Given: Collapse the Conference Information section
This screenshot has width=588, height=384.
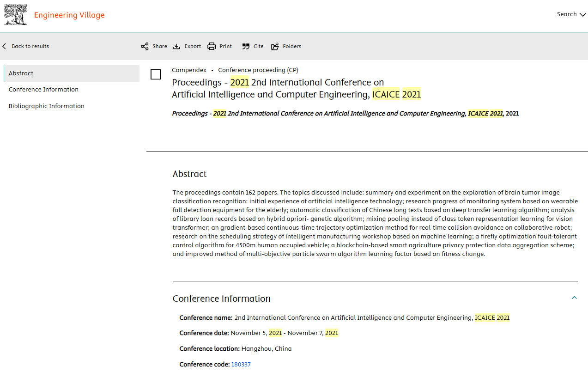Looking at the screenshot, I should [x=574, y=298].
